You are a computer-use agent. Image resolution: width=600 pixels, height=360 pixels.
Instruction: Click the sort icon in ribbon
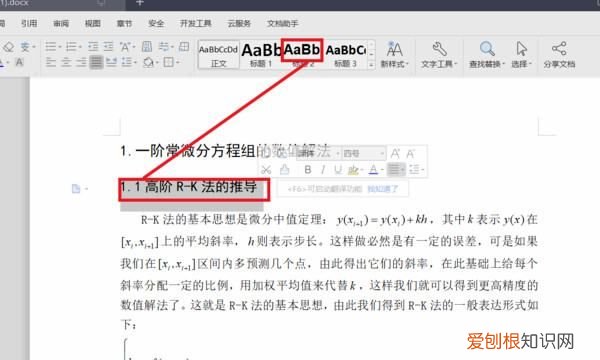coord(147,47)
